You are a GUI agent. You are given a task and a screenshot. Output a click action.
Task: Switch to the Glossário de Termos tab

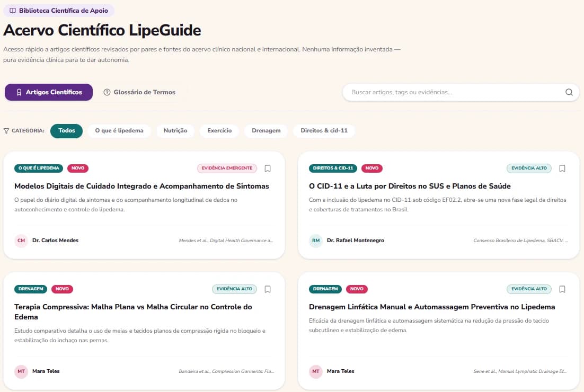coord(139,92)
